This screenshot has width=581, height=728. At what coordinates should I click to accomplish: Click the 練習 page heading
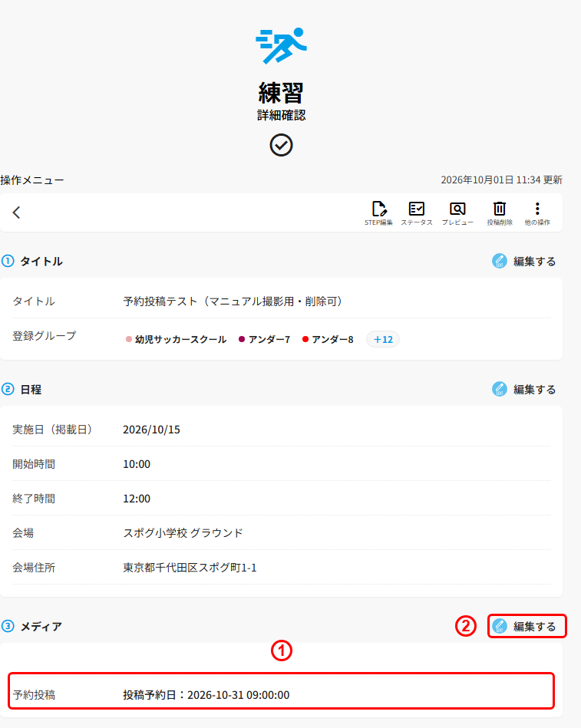click(281, 93)
